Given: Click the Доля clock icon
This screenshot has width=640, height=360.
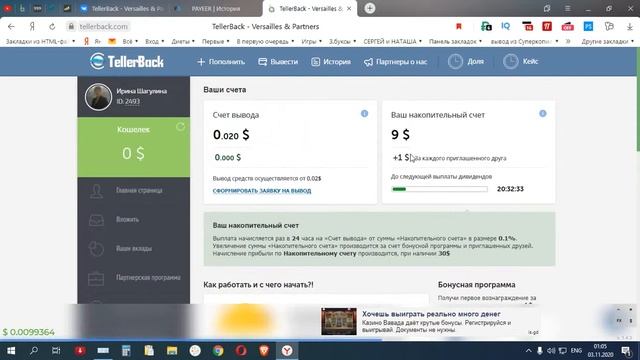Looking at the screenshot, I should pyautogui.click(x=455, y=62).
